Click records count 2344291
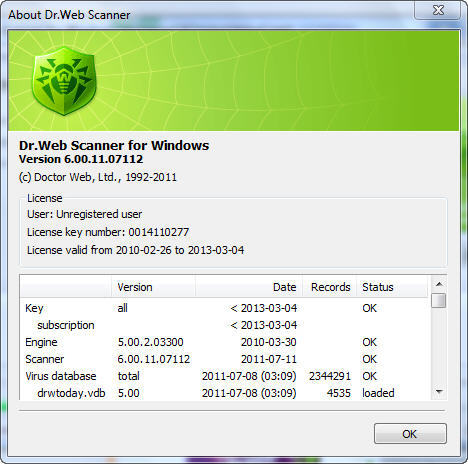The height and width of the screenshot is (464, 468). pyautogui.click(x=330, y=376)
